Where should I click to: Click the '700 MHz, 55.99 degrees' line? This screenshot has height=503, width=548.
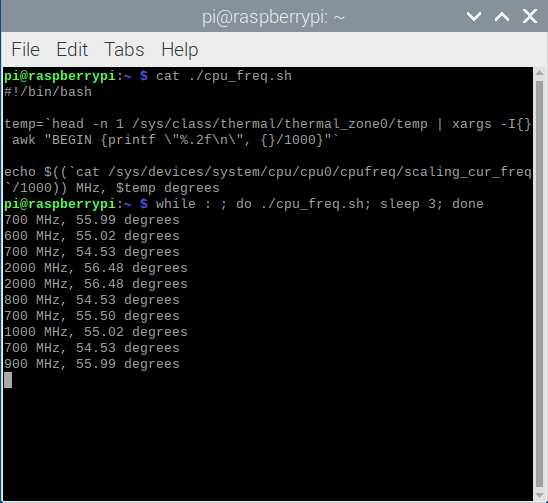click(92, 220)
